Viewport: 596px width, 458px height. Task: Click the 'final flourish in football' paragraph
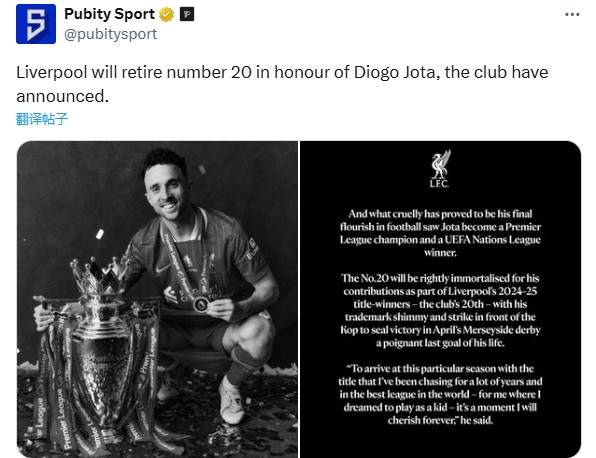tap(440, 233)
